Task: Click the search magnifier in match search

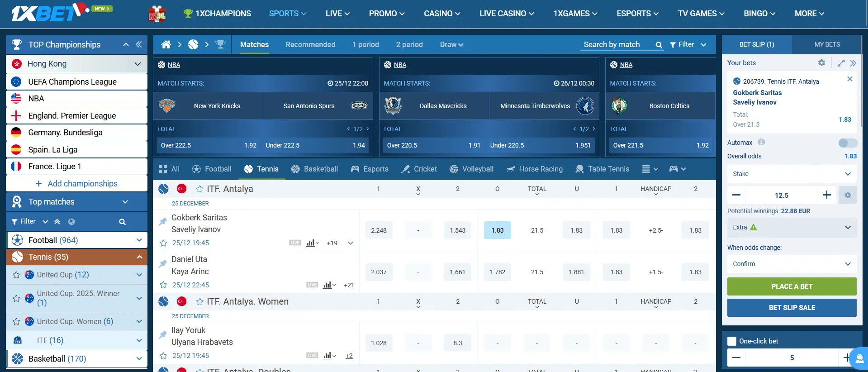Action: pyautogui.click(x=659, y=45)
